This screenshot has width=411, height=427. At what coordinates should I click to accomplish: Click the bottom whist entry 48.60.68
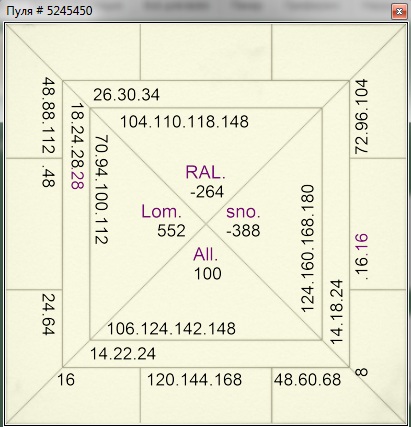tap(308, 380)
